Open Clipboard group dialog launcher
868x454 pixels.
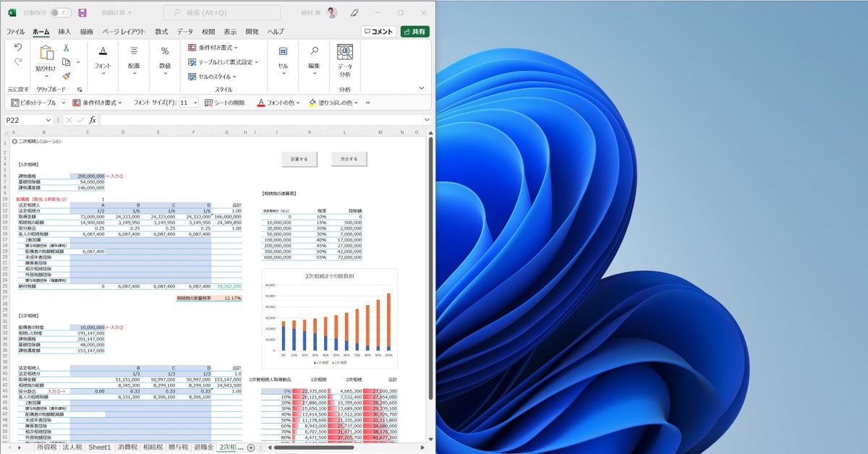point(80,90)
